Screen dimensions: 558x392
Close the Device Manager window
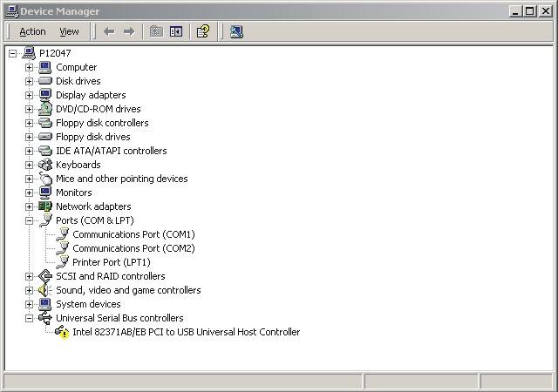(x=545, y=11)
